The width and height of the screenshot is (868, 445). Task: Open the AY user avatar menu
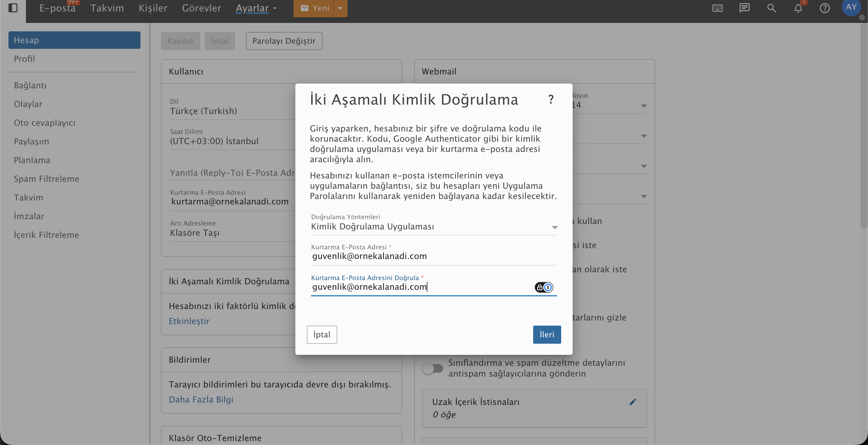point(851,7)
